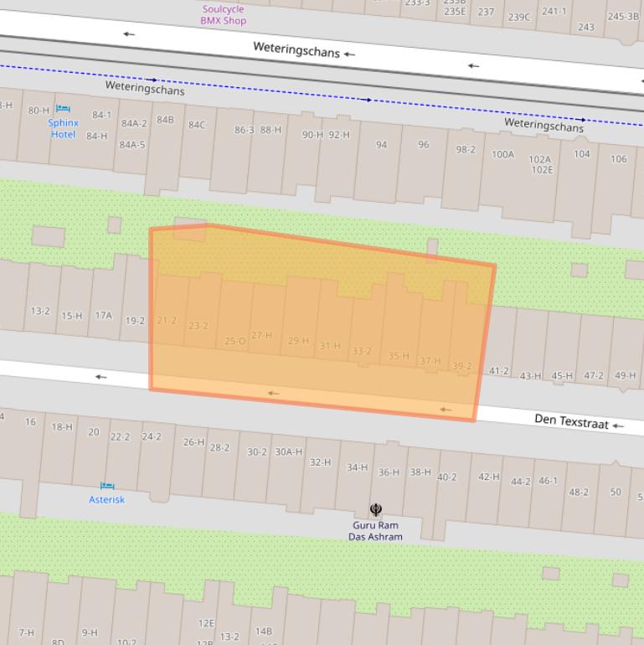
Task: Select building labeled 30A-H
Action: pyautogui.click(x=289, y=452)
